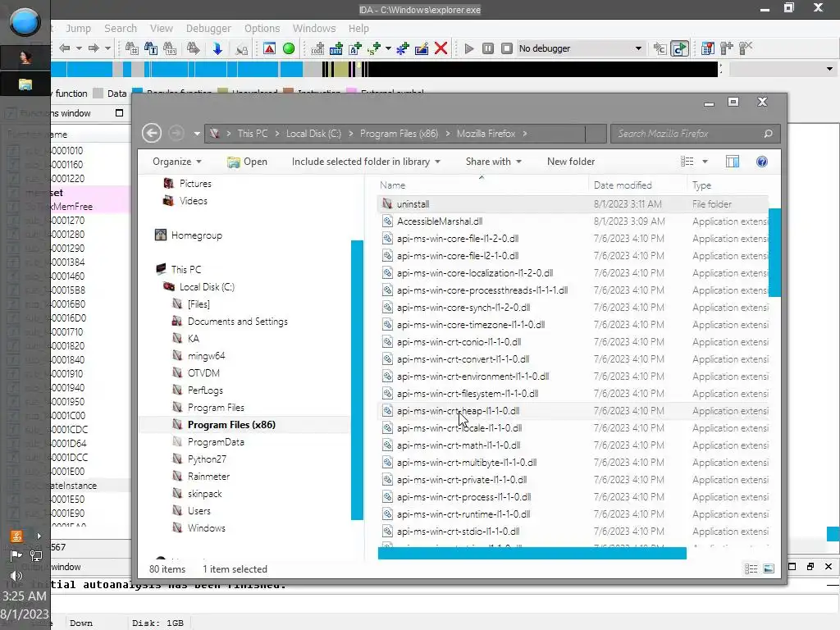Image resolution: width=840 pixels, height=630 pixels.
Task: Click the clock showing 3:25 AM
Action: click(x=25, y=596)
